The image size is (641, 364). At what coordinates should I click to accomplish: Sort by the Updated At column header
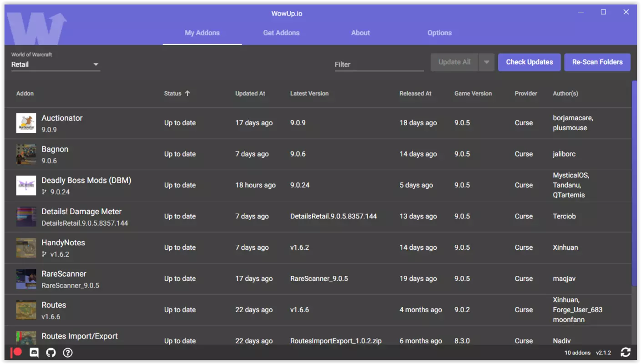tap(250, 93)
